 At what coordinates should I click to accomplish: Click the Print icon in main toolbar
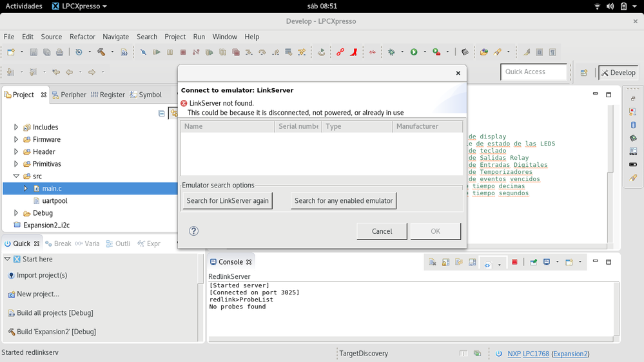(x=59, y=52)
